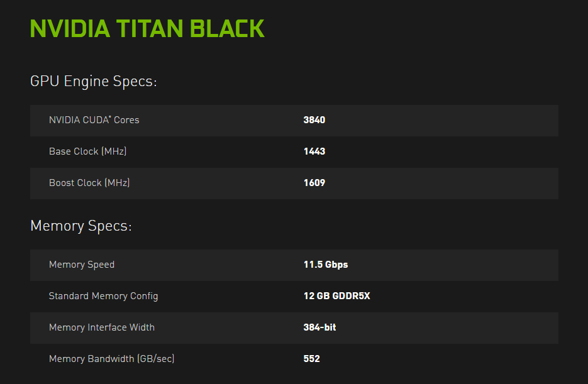Click the GPU Engine Specs heading
This screenshot has width=588, height=384.
(x=93, y=82)
